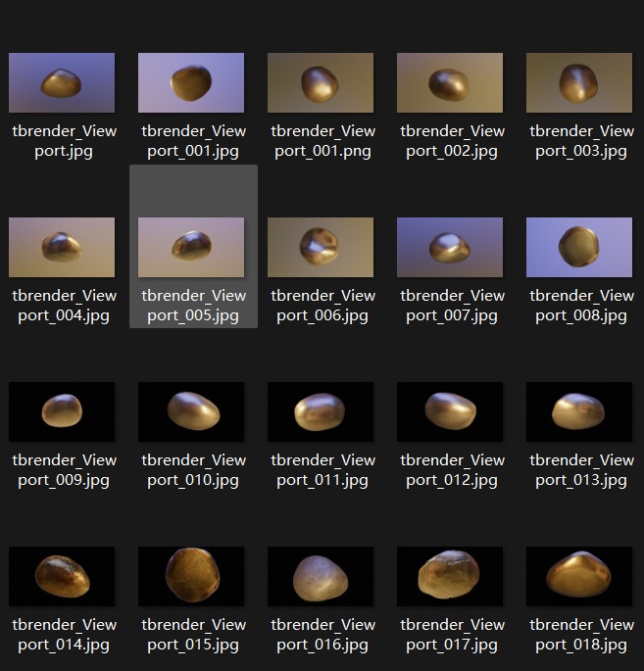Screen dimensions: 644x671
Task: Click the file name tbrender_Viewport_004.jpg
Action: pyautogui.click(x=64, y=306)
